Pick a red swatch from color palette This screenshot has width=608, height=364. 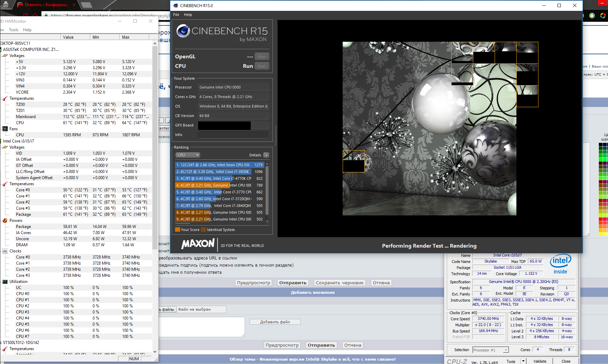[601, 220]
